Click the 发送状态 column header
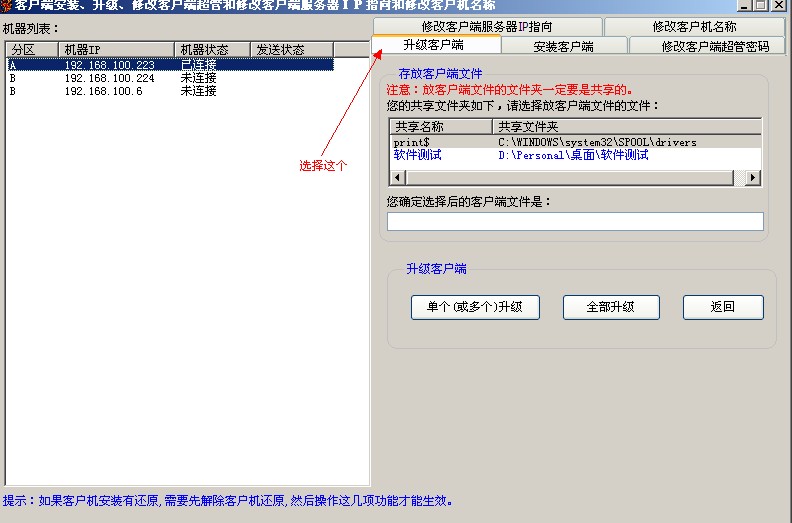 (x=291, y=50)
